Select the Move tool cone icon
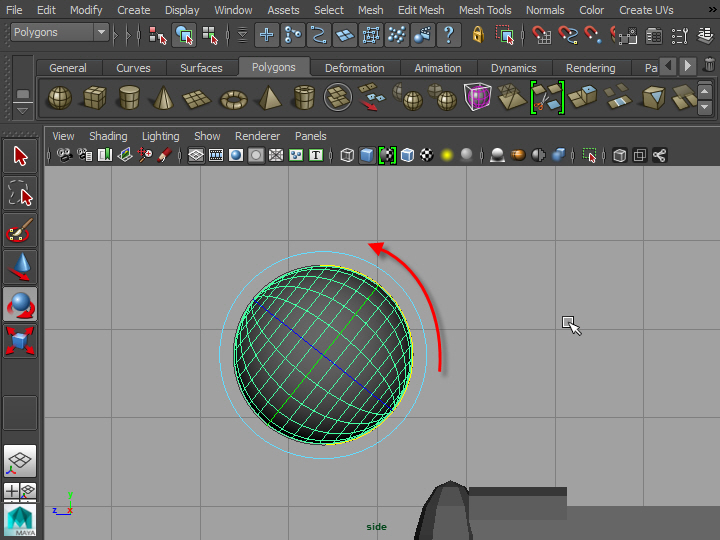 [20, 267]
